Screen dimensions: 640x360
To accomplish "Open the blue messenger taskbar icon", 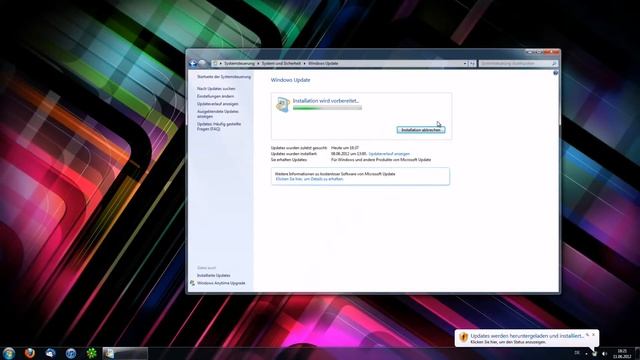I will coord(50,353).
